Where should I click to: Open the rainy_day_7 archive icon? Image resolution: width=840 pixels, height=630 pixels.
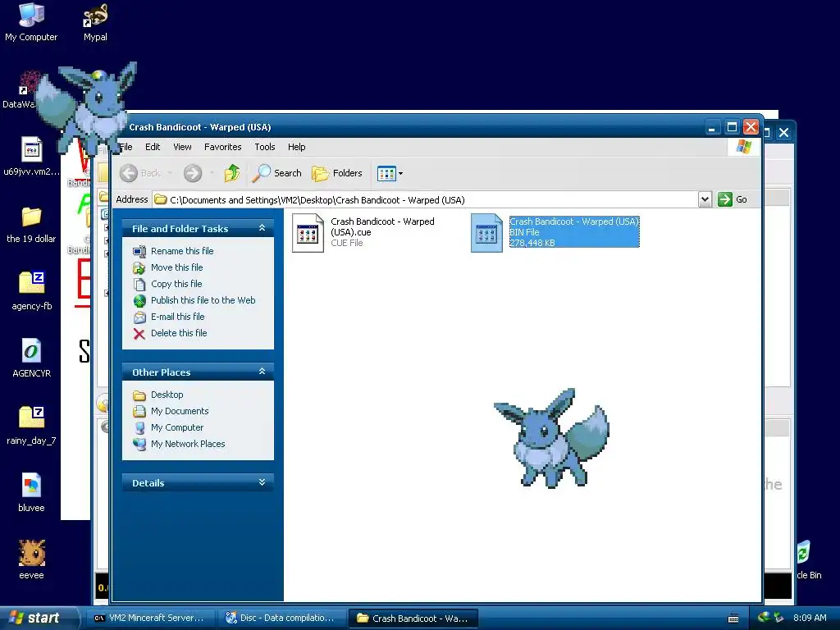31,426
